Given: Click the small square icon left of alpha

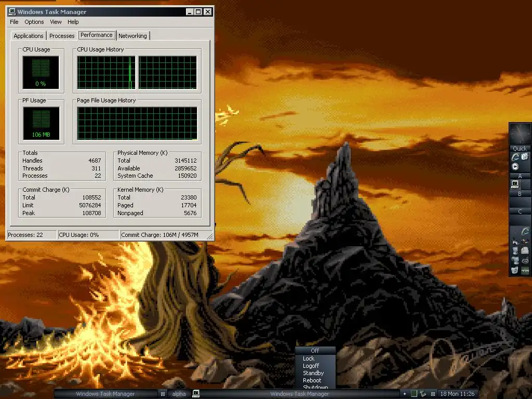Looking at the screenshot, I should click(163, 394).
